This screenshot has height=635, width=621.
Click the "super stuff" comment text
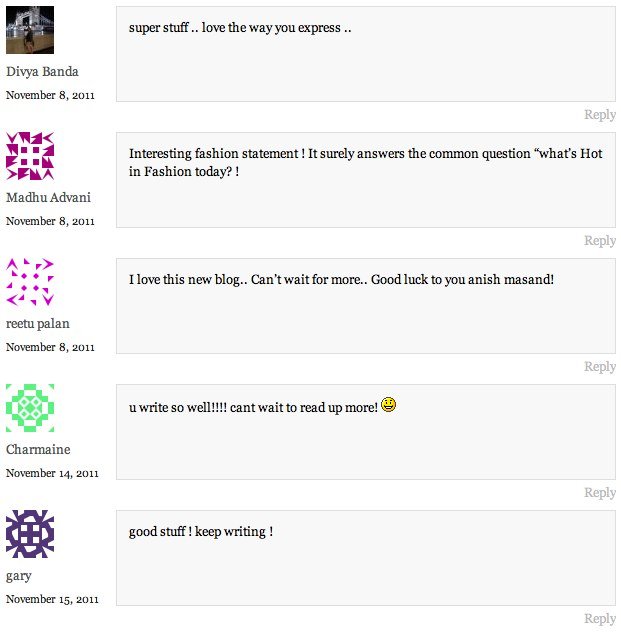click(240, 28)
